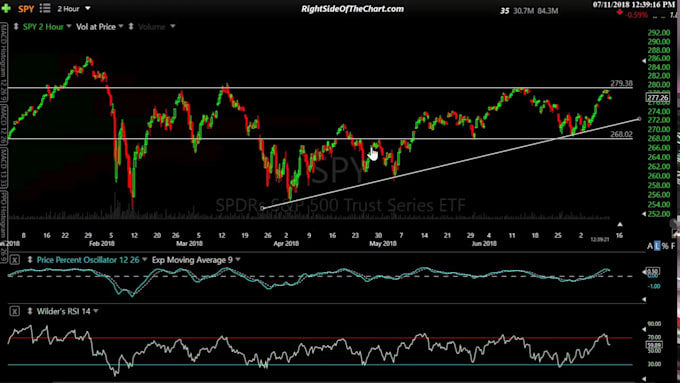680x383 pixels.
Task: Open the Vol at Price indicator dropdown
Action: click(x=121, y=26)
